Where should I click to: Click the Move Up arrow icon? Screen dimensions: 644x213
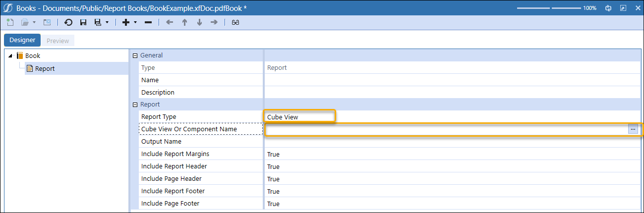point(184,22)
